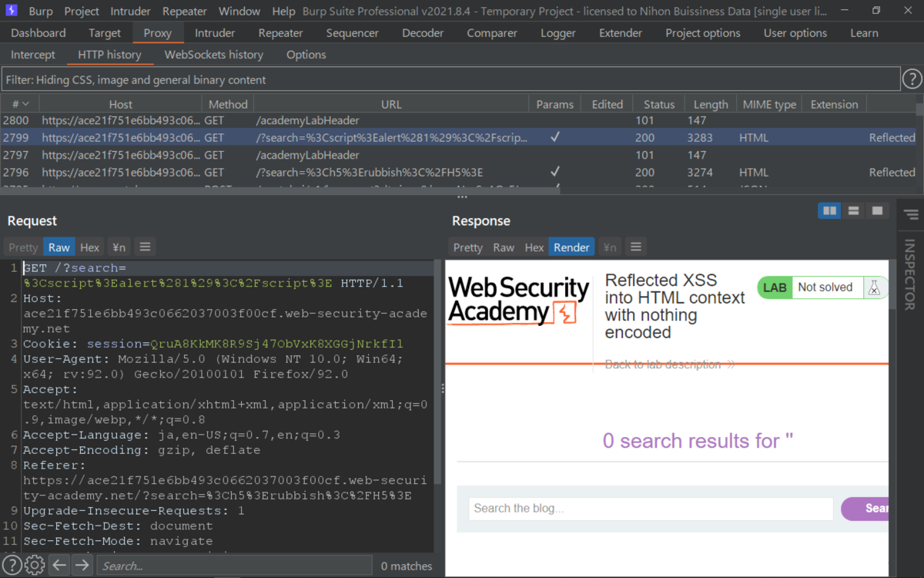The height and width of the screenshot is (578, 924).
Task: Open the proxy Options sub-tab
Action: coord(306,55)
